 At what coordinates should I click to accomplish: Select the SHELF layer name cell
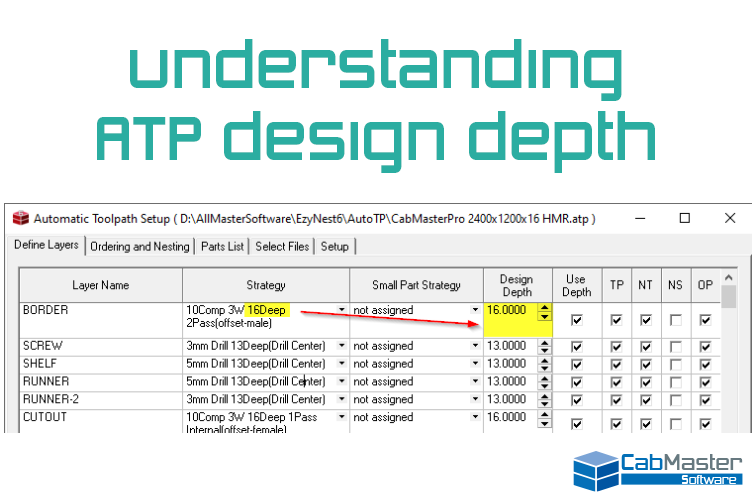(101, 364)
